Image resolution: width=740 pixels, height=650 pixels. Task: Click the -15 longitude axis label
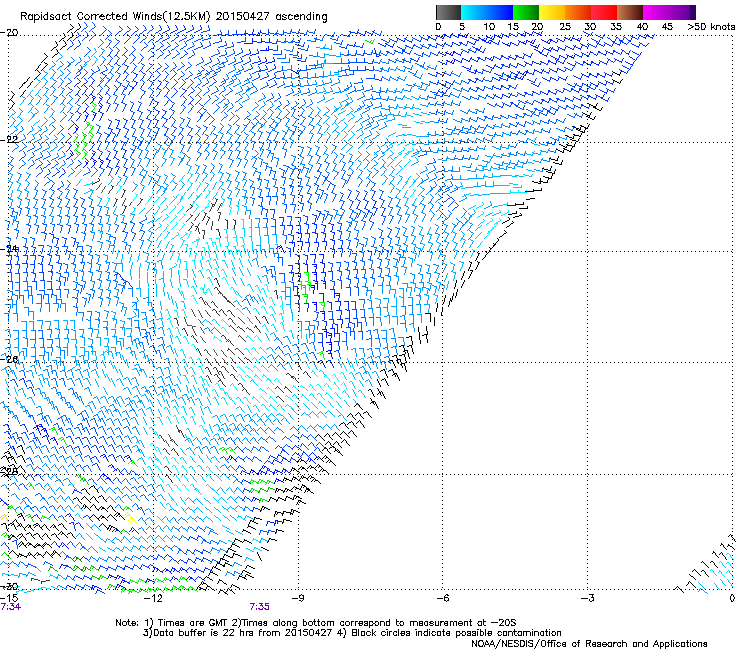pos(9,598)
